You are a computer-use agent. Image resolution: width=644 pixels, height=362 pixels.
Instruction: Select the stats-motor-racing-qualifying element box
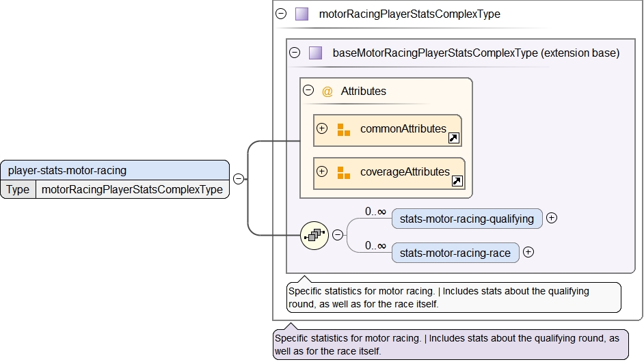coord(466,219)
